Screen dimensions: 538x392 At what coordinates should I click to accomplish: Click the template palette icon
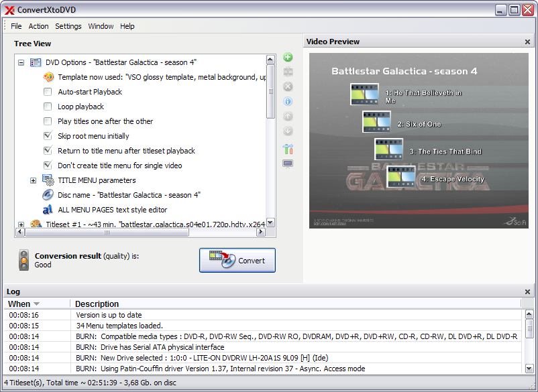click(x=48, y=77)
